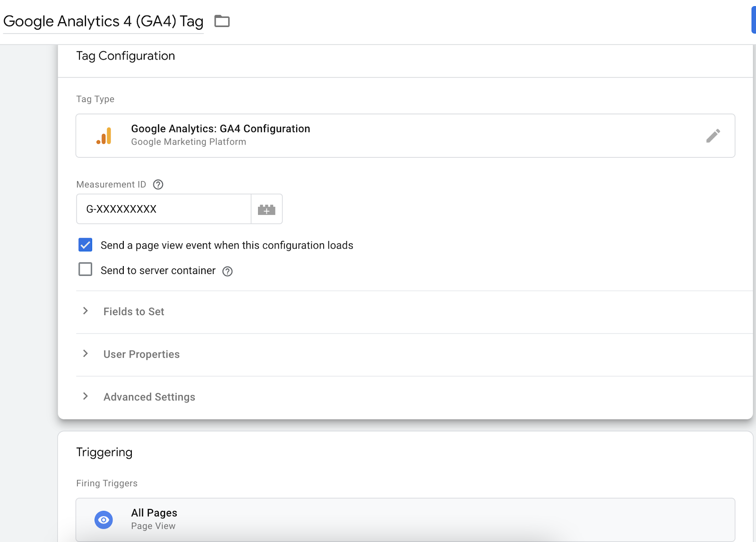This screenshot has width=756, height=542.
Task: Uncheck Send a page view event checkbox
Action: point(86,245)
